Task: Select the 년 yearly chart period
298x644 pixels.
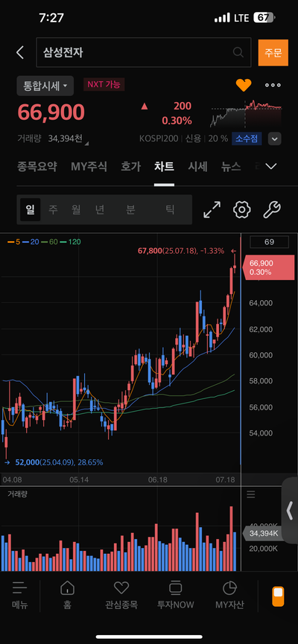Action: point(100,210)
